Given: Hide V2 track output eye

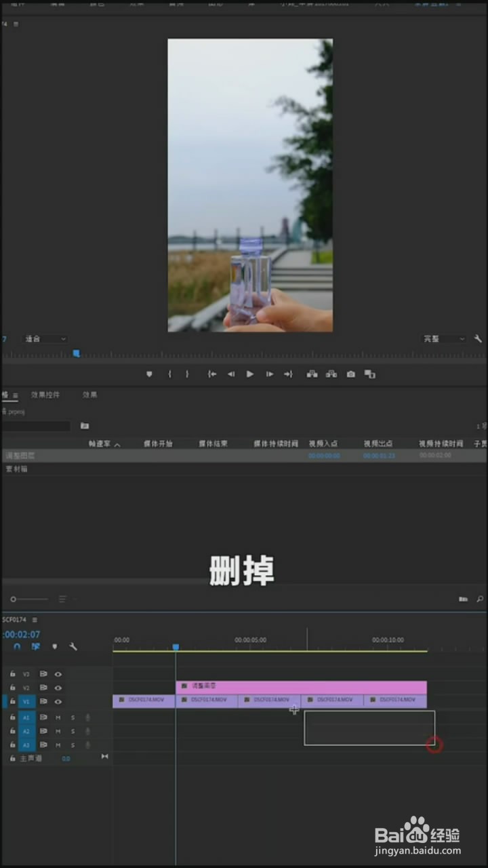Looking at the screenshot, I should click(58, 688).
